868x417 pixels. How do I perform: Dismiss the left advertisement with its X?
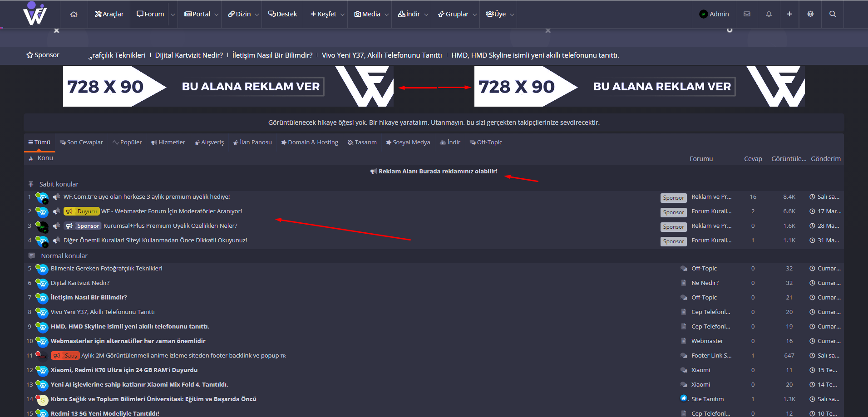pyautogui.click(x=56, y=30)
